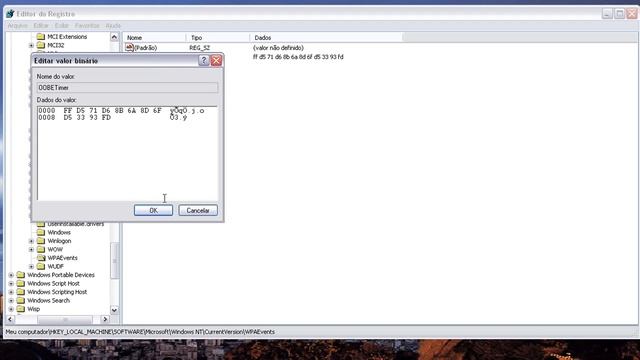Select the Wisp folder icon
This screenshot has height=360, width=640.
click(x=21, y=309)
